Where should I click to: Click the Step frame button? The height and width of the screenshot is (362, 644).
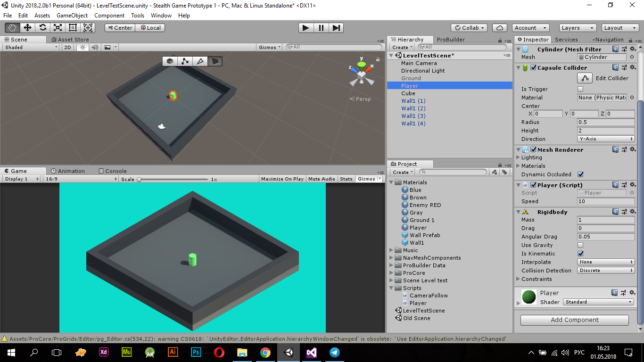click(336, 28)
